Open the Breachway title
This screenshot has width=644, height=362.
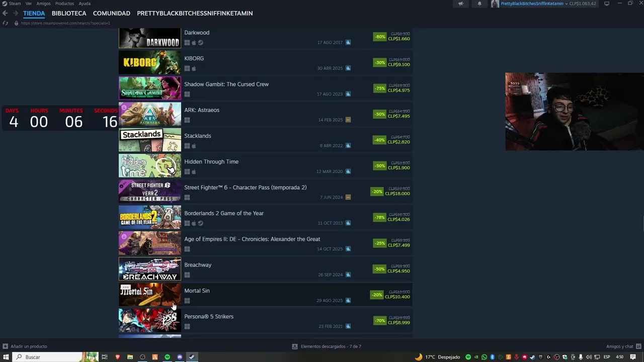[198, 265]
